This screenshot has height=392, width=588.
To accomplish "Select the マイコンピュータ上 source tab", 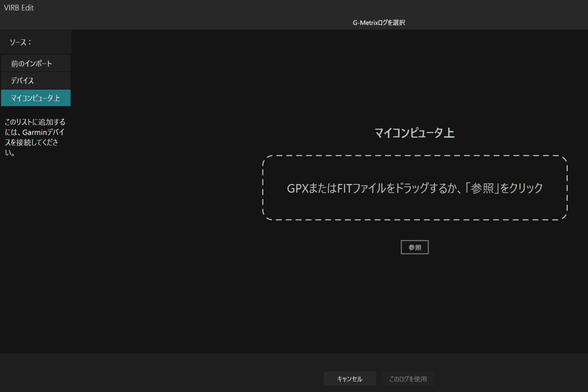I will tap(36, 98).
